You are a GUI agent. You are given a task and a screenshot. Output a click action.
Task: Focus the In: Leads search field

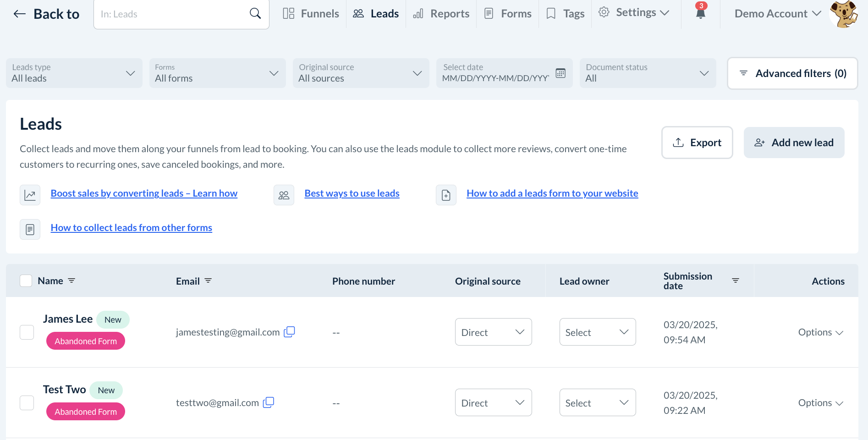pyautogui.click(x=172, y=14)
